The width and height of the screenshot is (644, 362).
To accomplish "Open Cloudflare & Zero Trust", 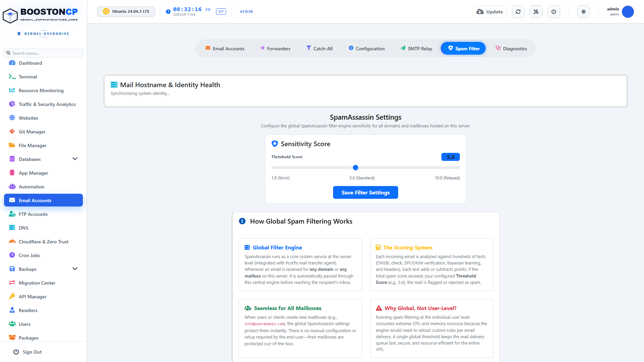I will click(x=43, y=242).
